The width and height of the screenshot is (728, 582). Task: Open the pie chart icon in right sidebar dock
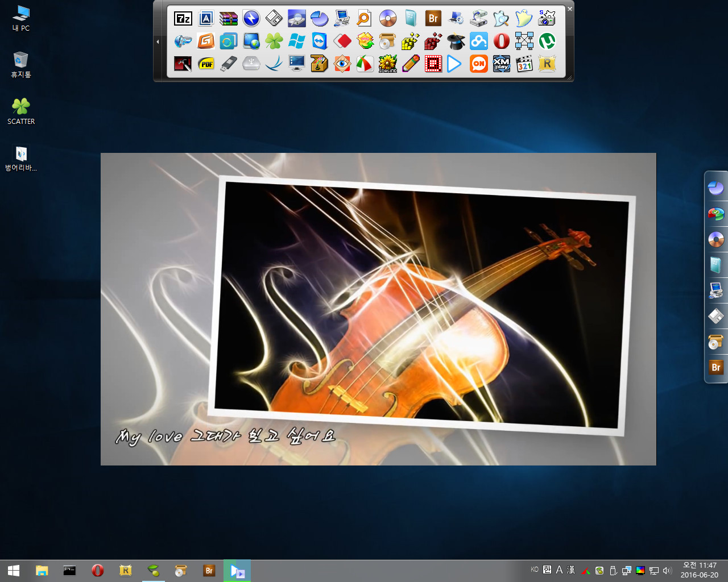click(715, 188)
